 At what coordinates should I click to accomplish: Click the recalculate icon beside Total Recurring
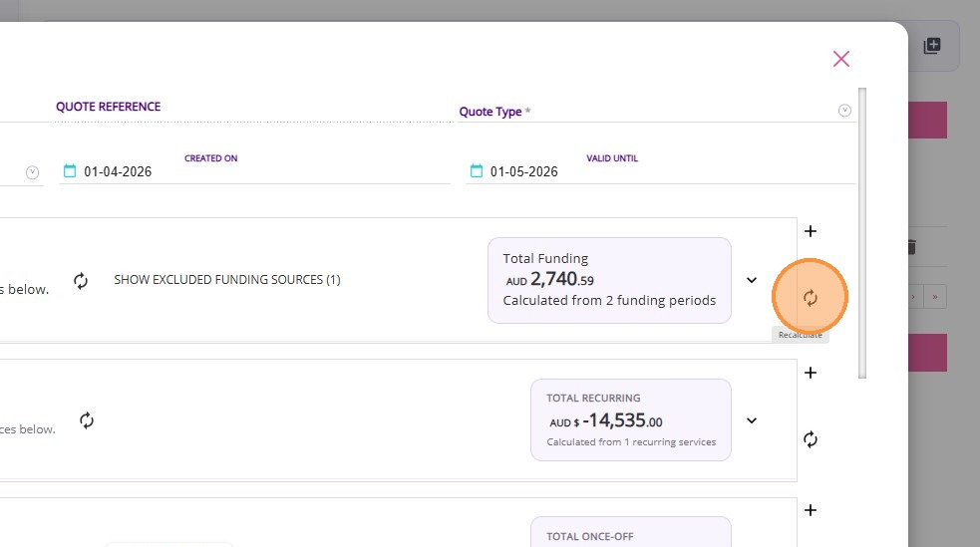(811, 439)
